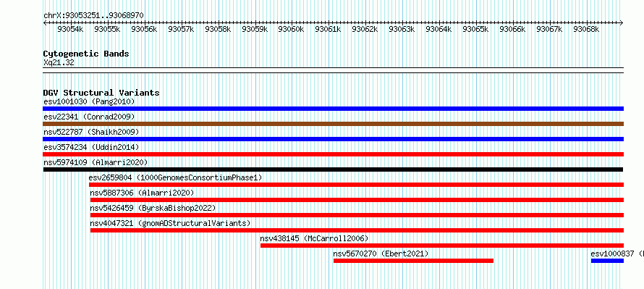Click the Cytogenetic Bands track title

(86, 54)
